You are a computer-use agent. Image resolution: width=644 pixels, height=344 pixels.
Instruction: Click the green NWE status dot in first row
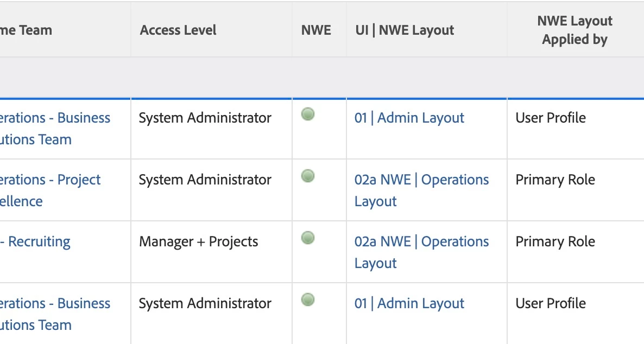point(308,114)
